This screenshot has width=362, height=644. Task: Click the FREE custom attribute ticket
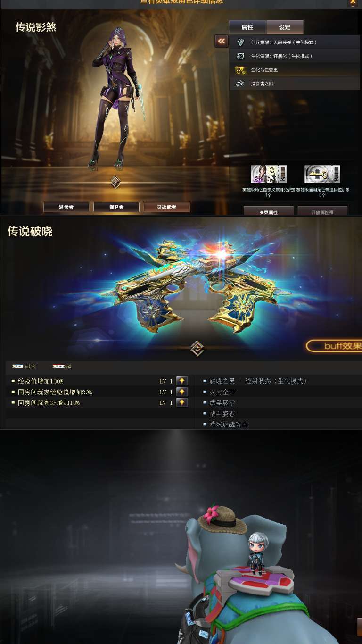pyautogui.click(x=269, y=174)
